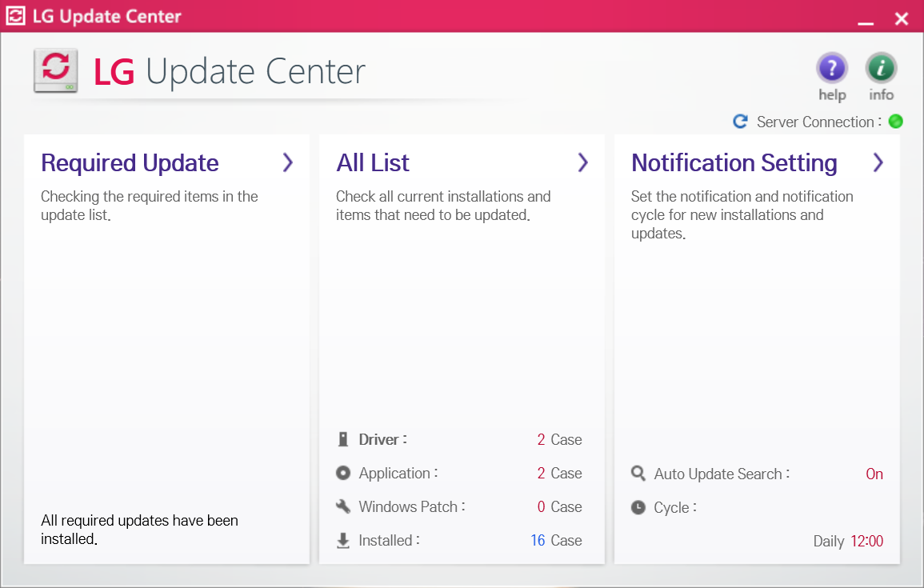
Task: Click the LG Update Center logo icon
Action: point(55,70)
